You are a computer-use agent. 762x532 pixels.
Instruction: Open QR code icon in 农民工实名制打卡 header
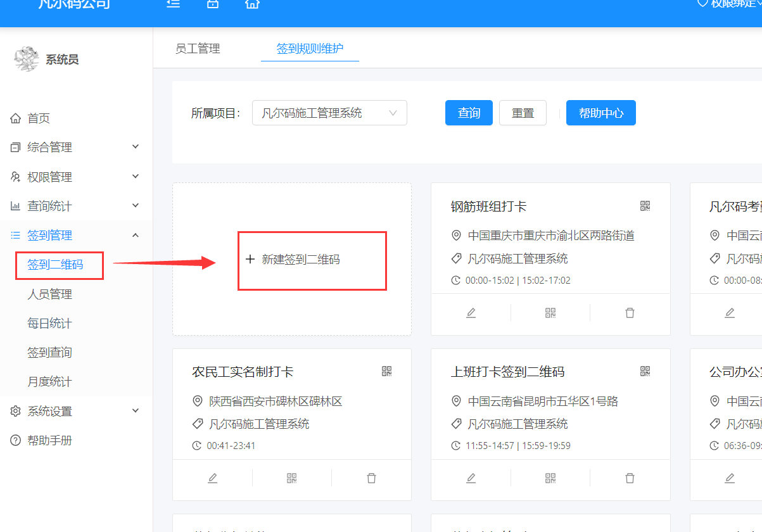[387, 371]
